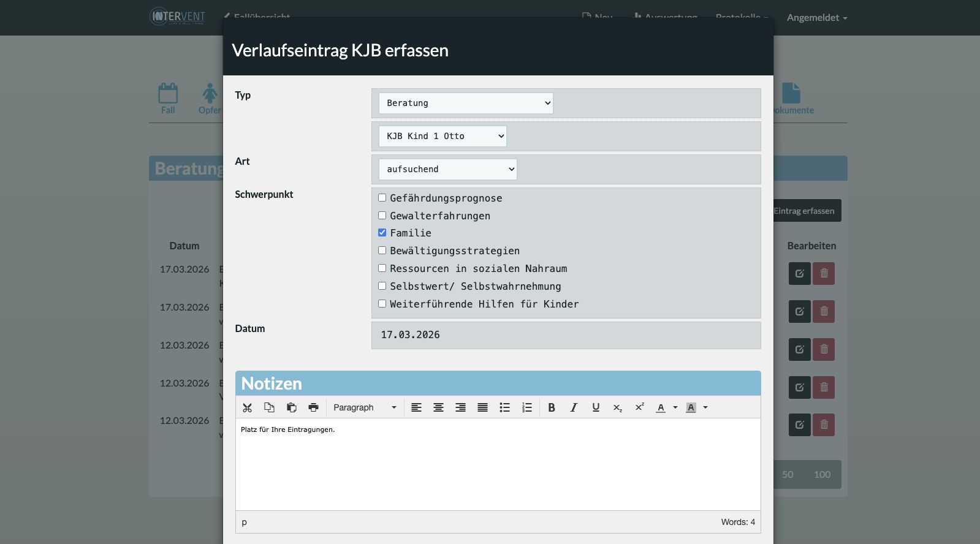980x544 pixels.
Task: Expand the Art dropdown showing aufsuchend
Action: pyautogui.click(x=447, y=169)
